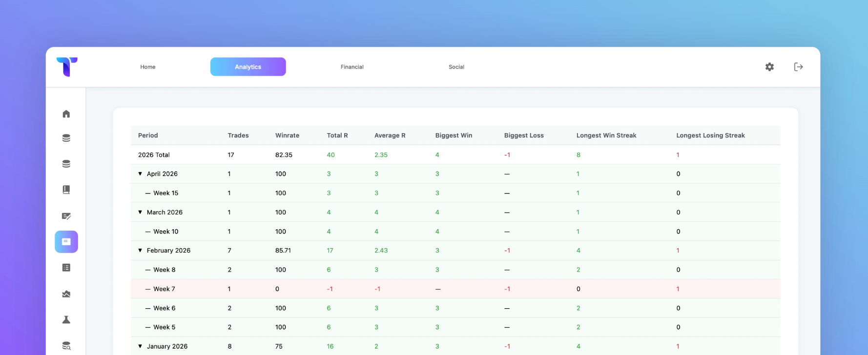Select the Week 7 row
868x355 pixels.
point(455,289)
